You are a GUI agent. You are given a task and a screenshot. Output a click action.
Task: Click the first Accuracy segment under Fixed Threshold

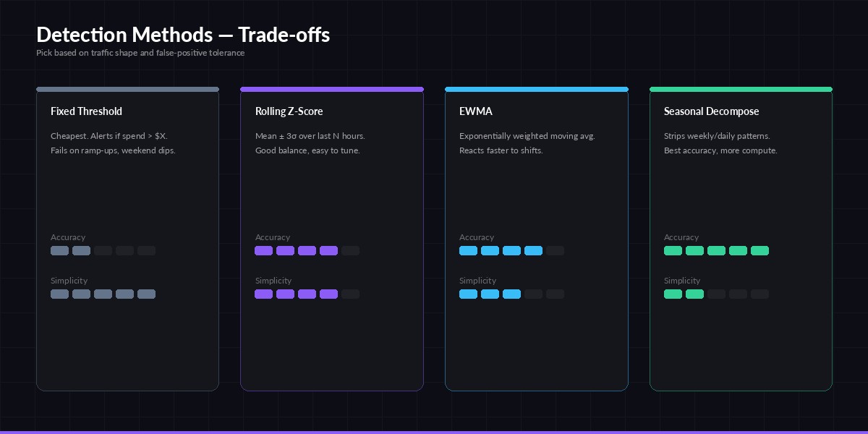tap(59, 251)
